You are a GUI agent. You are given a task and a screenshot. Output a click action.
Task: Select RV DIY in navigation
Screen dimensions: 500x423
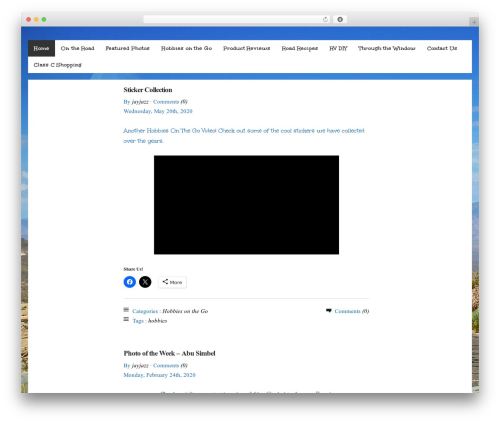point(338,48)
